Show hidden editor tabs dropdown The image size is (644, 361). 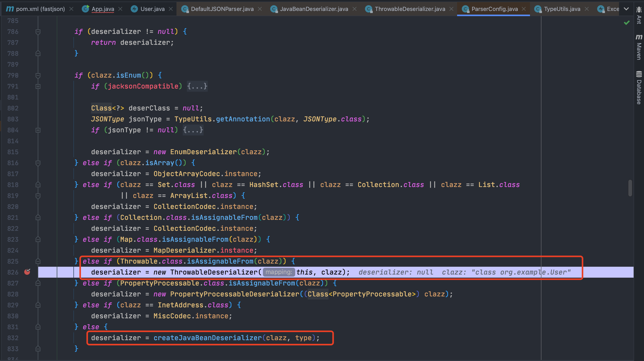626,9
